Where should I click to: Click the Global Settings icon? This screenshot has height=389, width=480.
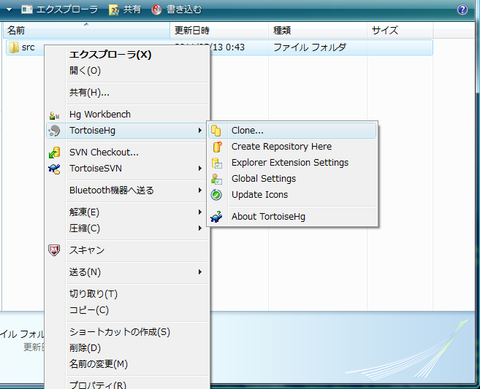point(217,179)
